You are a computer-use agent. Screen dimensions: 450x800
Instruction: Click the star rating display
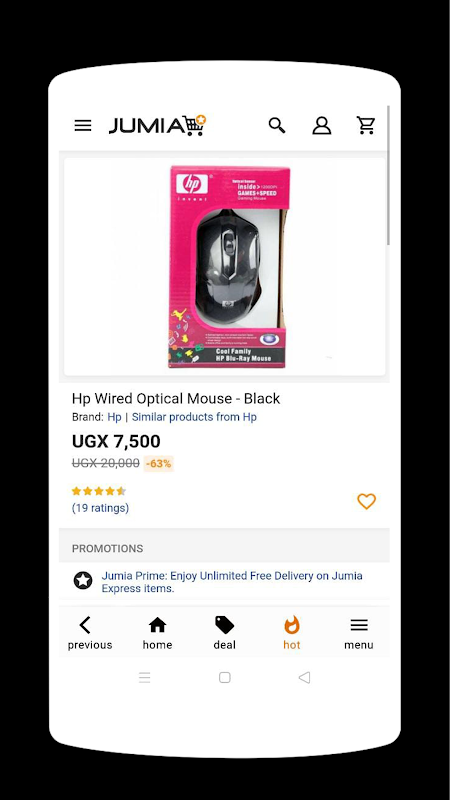[98, 491]
